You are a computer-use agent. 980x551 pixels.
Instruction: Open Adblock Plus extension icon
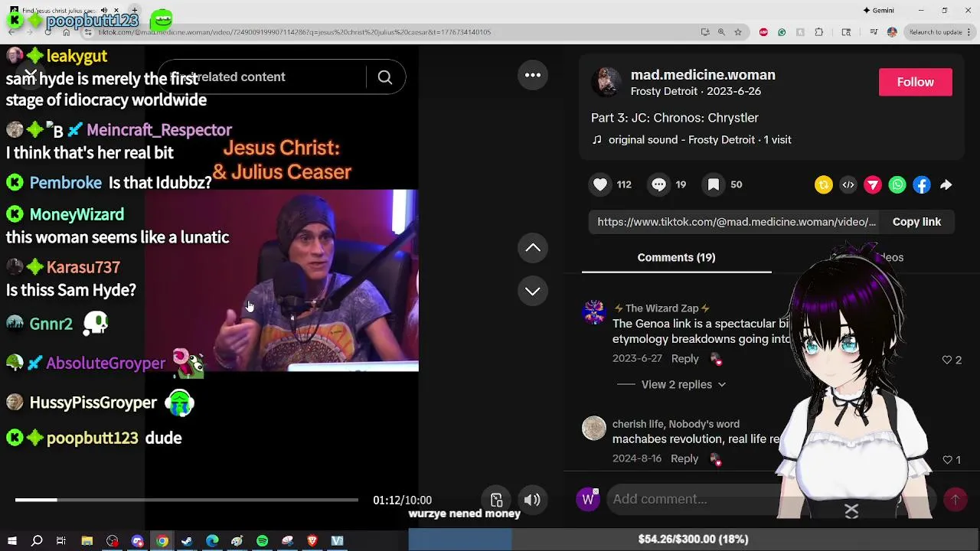[x=763, y=32]
